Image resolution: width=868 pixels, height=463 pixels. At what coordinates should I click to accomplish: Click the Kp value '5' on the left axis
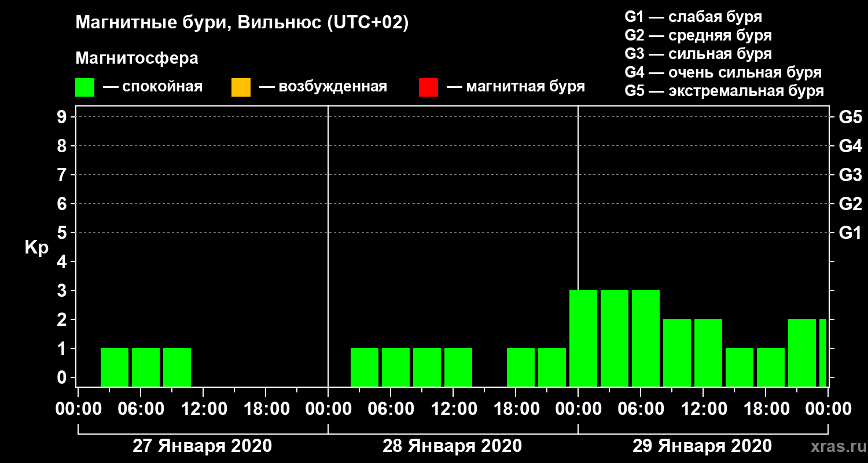(63, 233)
